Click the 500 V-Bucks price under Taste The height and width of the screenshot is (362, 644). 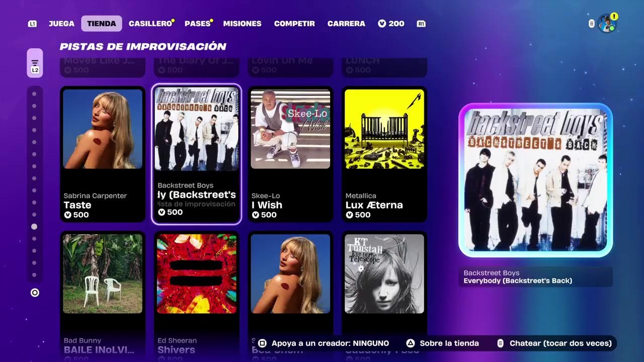click(76, 215)
